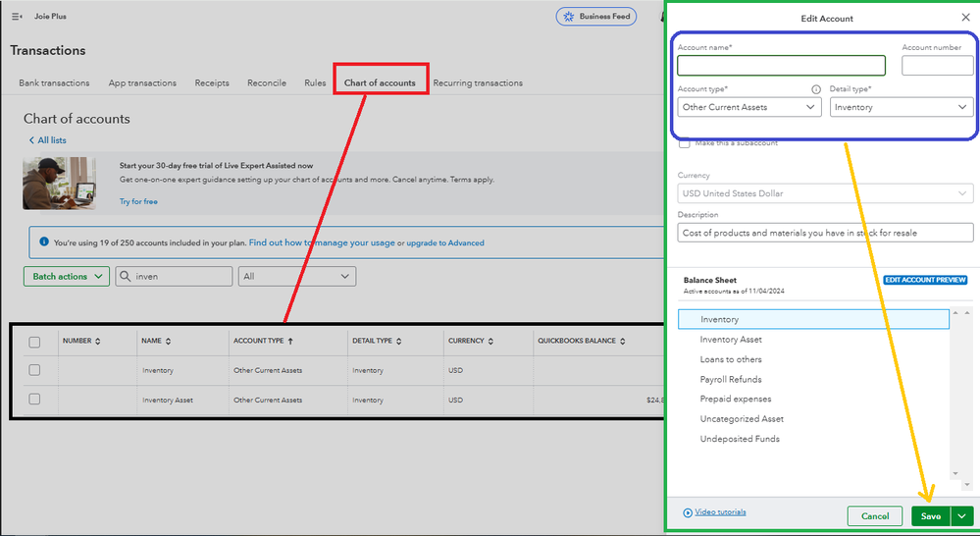Sort by QUICKBOOKS BALANCE column arrows
The image size is (980, 536).
[623, 341]
